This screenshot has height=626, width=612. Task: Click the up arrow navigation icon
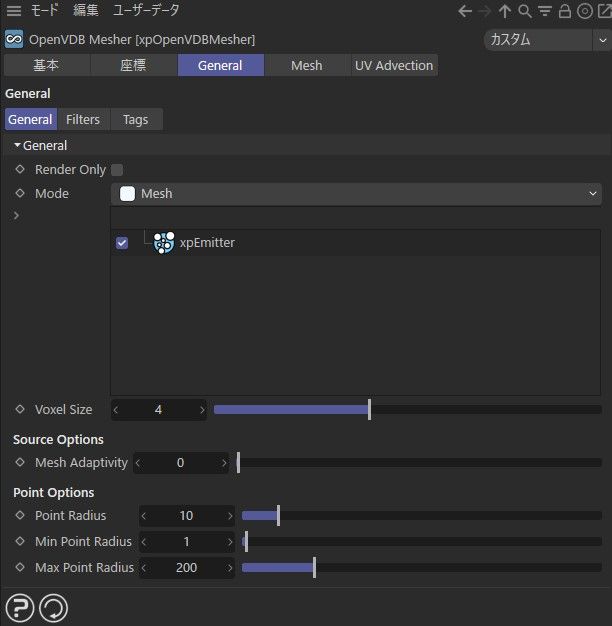(505, 11)
